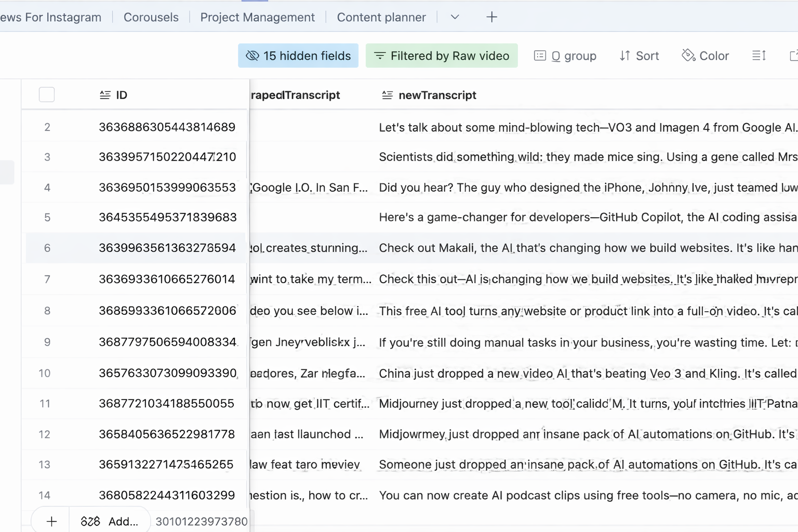Click the share view icon
Screen dimensions: 798x532
tap(793, 56)
